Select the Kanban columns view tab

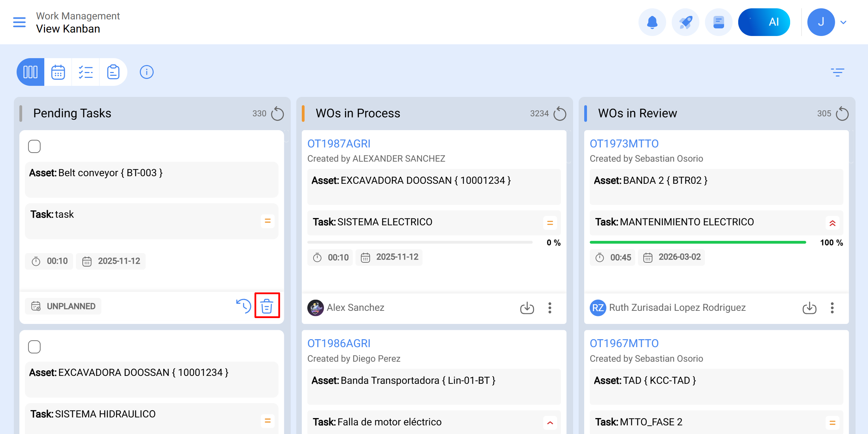[x=30, y=72]
